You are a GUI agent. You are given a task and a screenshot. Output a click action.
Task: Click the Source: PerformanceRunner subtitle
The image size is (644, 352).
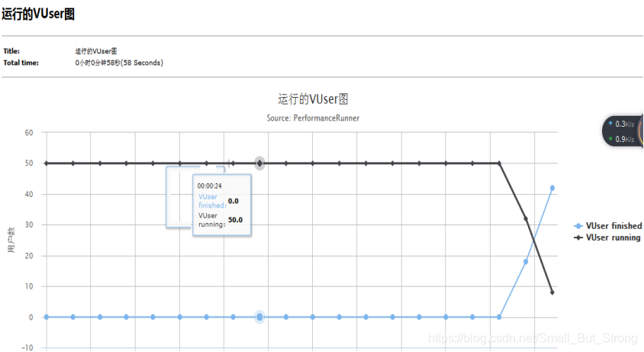[x=313, y=118]
